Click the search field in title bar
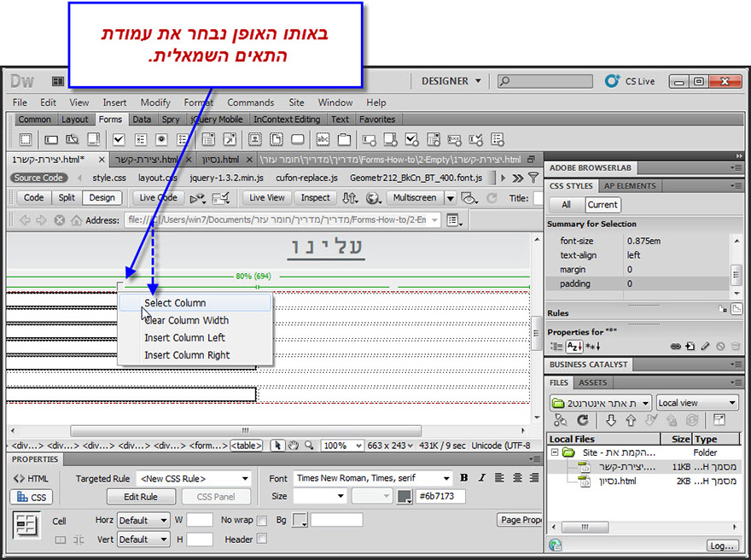This screenshot has width=751, height=560. 545,81
